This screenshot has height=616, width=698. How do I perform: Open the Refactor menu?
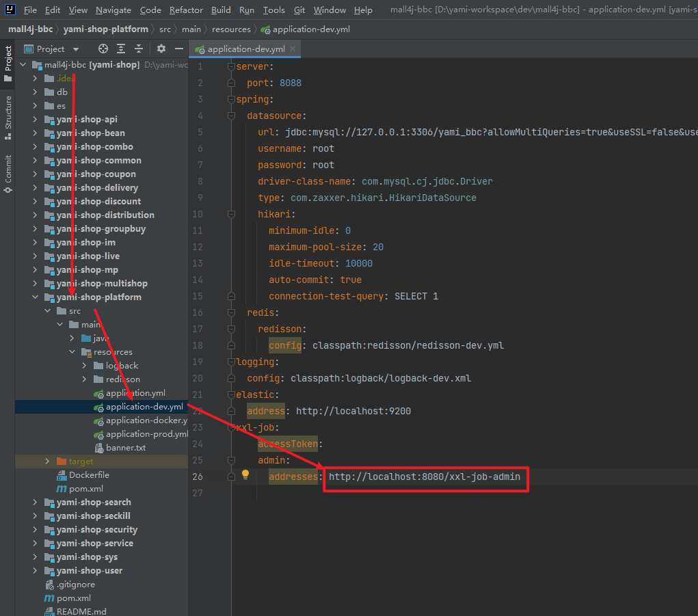(x=186, y=10)
